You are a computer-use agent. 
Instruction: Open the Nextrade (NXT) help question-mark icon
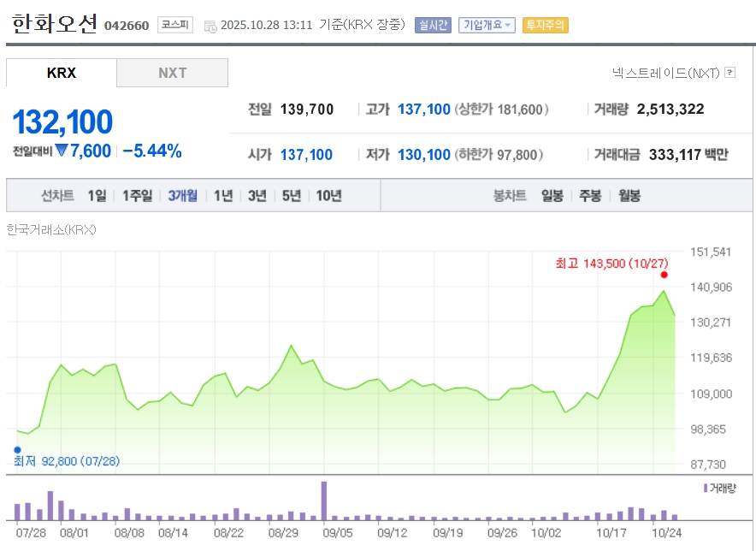click(729, 73)
